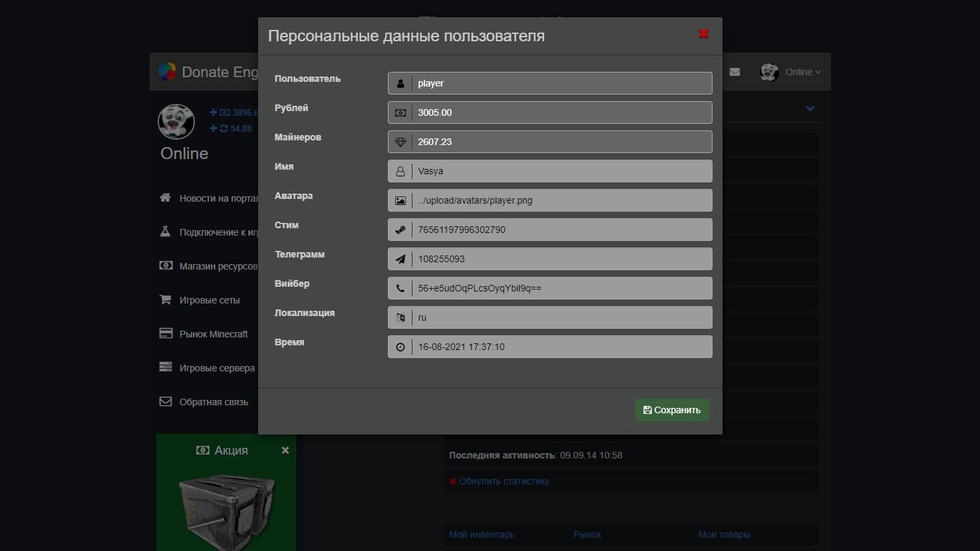The image size is (980, 551).
Task: Click the Steam icon beside the Стим field
Action: (x=400, y=230)
